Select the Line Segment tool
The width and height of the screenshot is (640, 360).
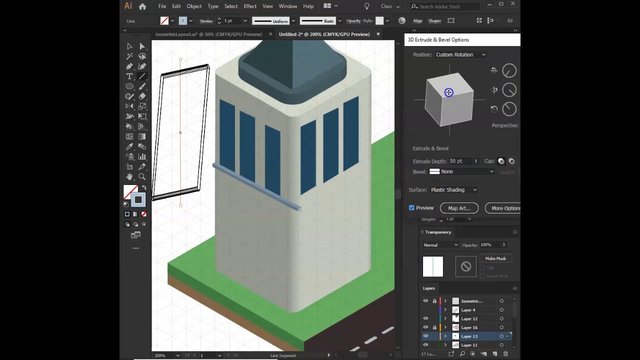(142, 76)
